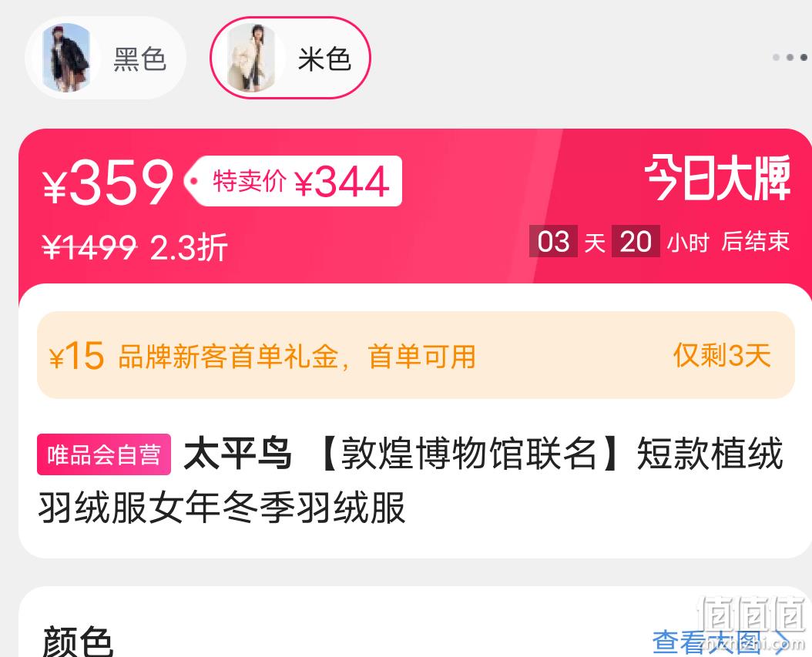
Task: Tap the 特卖价 ¥344 price tag
Action: (293, 181)
